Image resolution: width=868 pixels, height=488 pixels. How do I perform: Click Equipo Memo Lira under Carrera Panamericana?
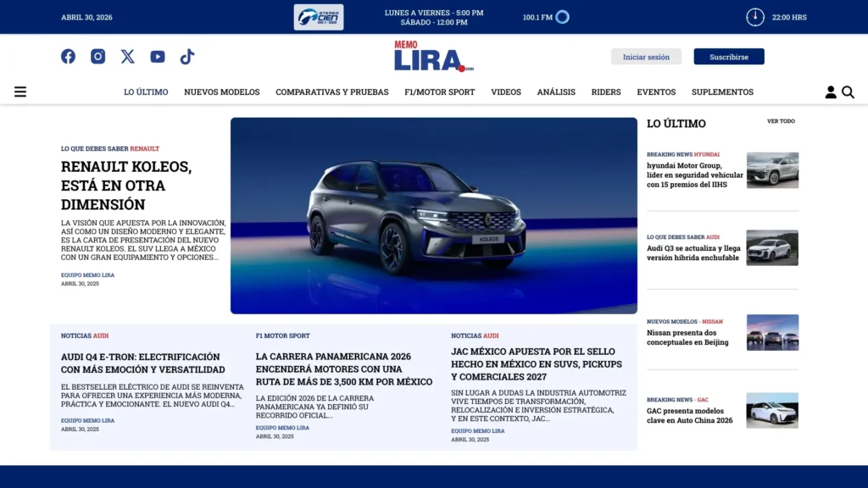[x=282, y=428]
